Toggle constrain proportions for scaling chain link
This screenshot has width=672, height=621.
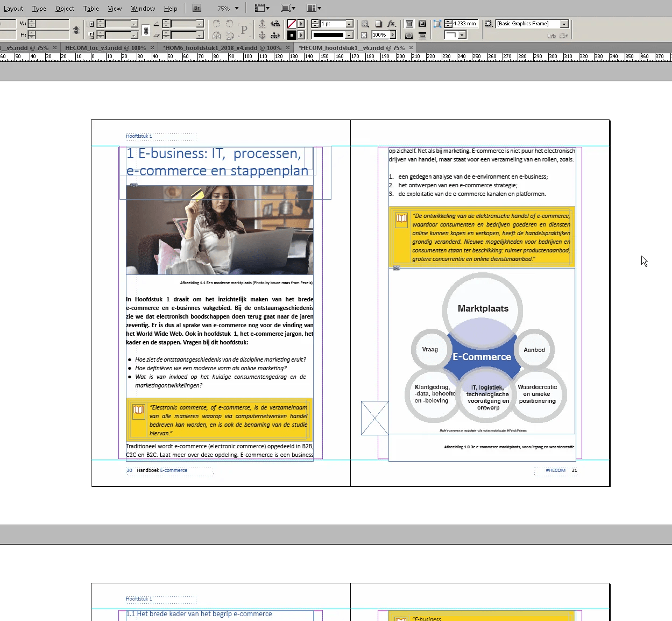145,31
